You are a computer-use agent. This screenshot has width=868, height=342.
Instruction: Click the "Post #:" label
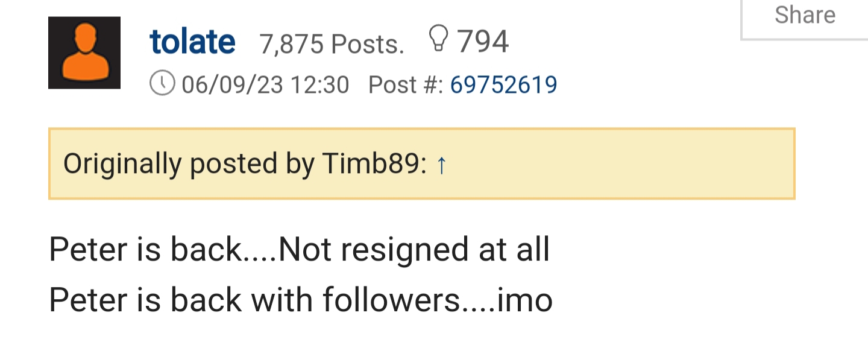pyautogui.click(x=406, y=85)
